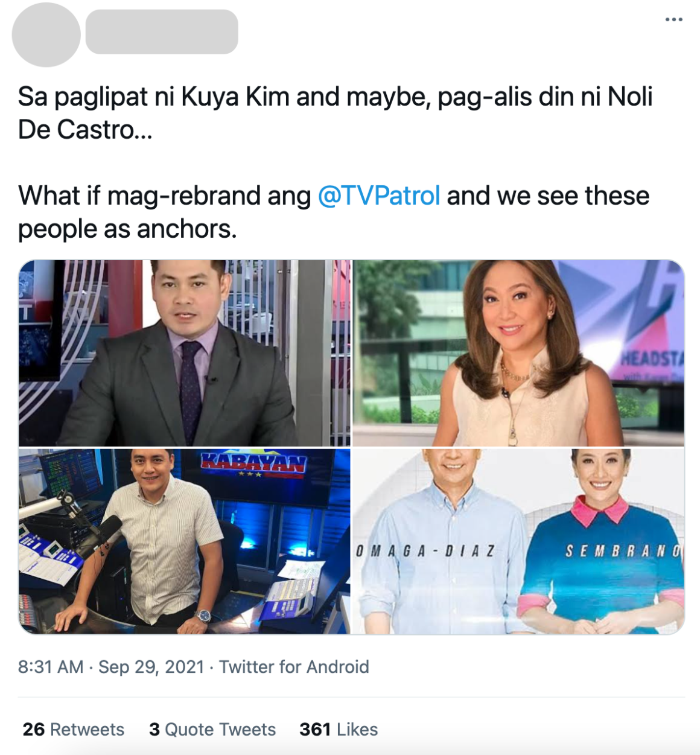The image size is (700, 755).
Task: Click the 'people as anchors.' text line
Action: [128, 229]
